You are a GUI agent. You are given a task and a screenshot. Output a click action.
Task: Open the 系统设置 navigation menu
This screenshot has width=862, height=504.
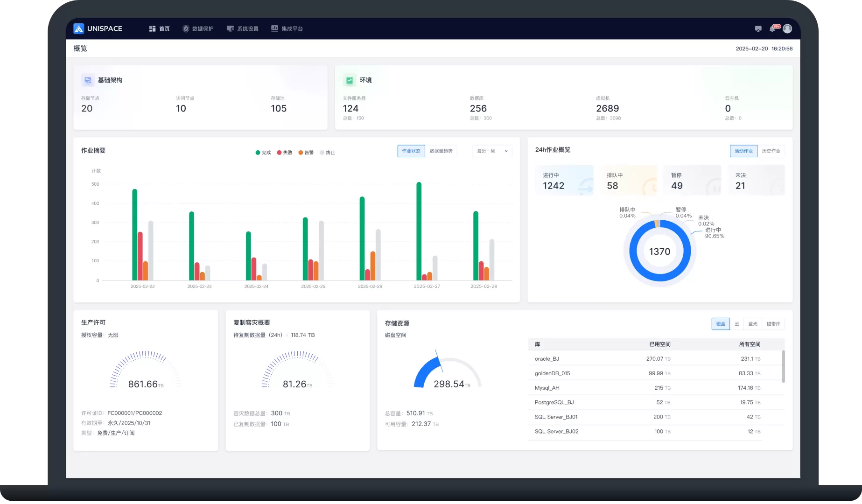pos(243,29)
